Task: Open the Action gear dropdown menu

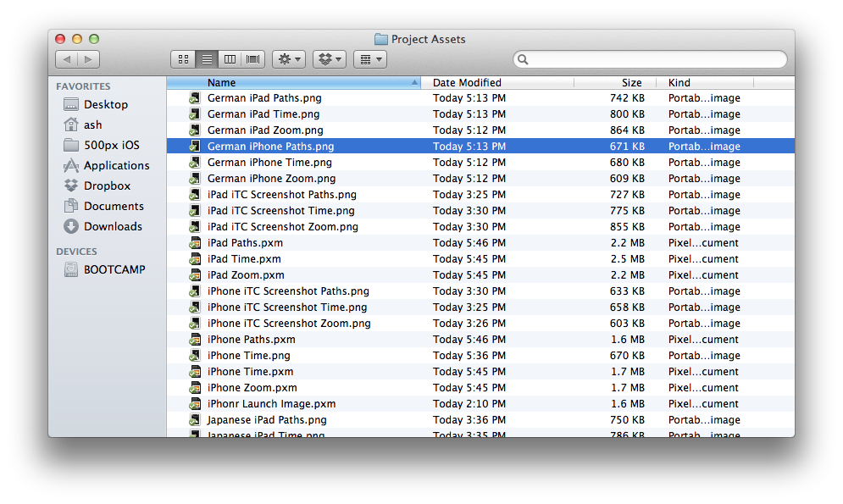Action: (x=289, y=59)
